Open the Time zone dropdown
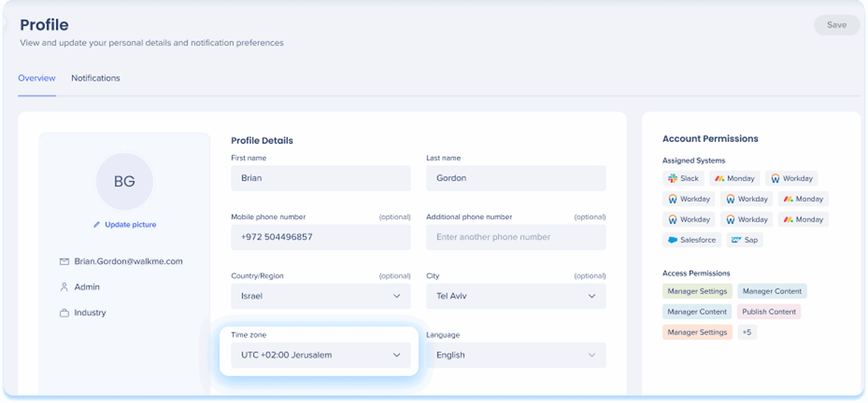 (x=320, y=355)
